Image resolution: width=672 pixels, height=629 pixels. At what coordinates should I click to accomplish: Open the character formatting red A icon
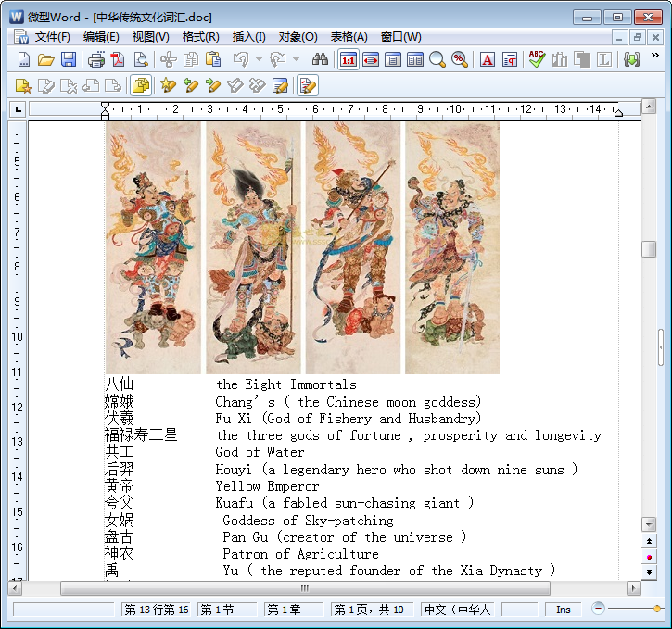pyautogui.click(x=488, y=59)
